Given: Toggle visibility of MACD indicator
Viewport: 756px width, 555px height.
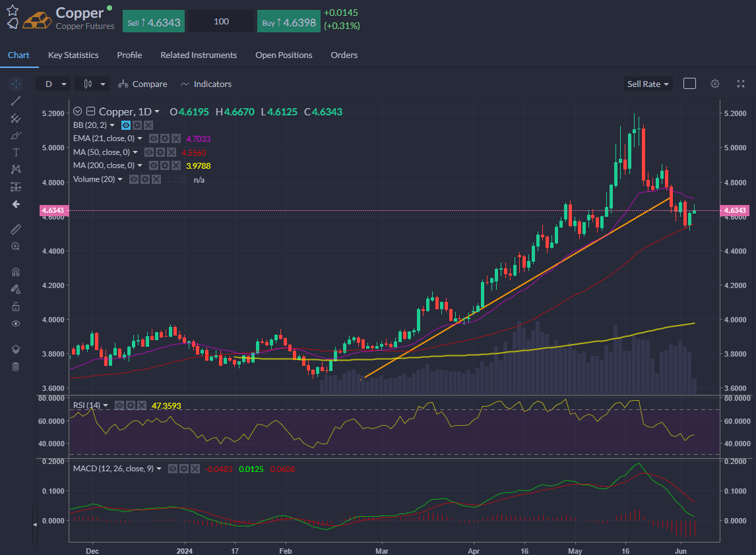Looking at the screenshot, I should tap(173, 469).
